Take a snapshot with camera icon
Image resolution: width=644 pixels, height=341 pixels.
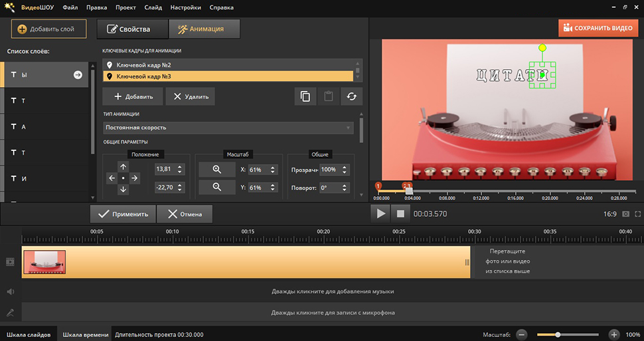(x=625, y=214)
